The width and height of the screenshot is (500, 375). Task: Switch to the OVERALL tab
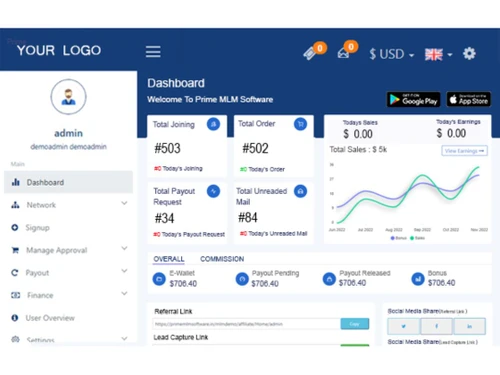tap(169, 259)
